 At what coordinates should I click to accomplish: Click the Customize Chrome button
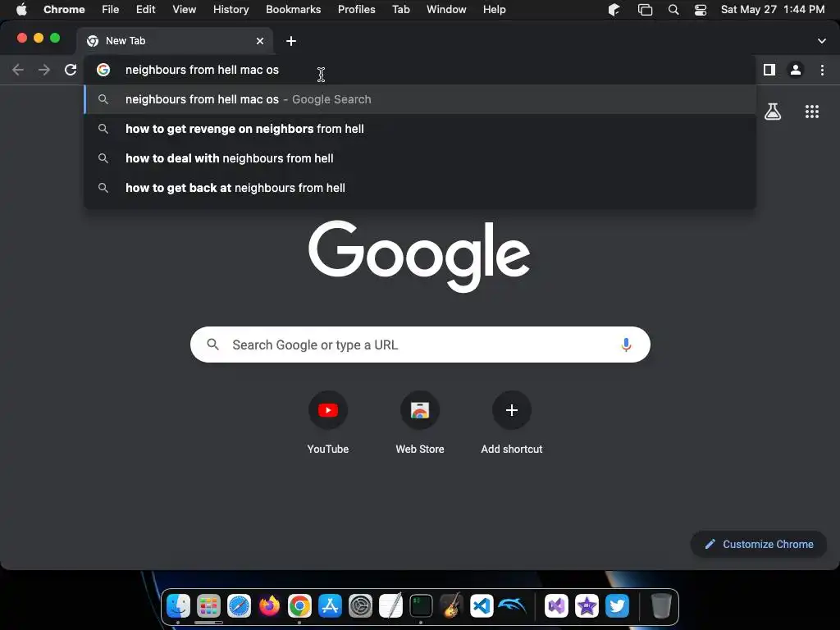tap(759, 545)
